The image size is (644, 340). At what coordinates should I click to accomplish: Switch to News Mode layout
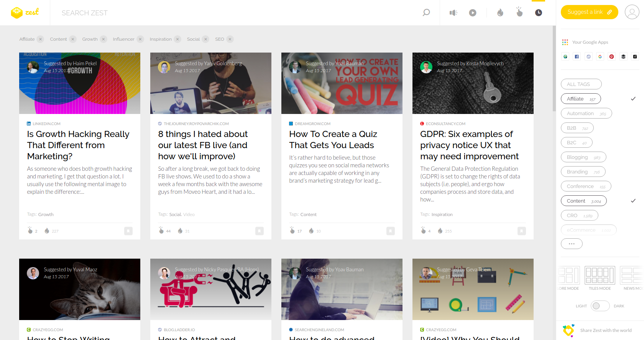(x=631, y=278)
